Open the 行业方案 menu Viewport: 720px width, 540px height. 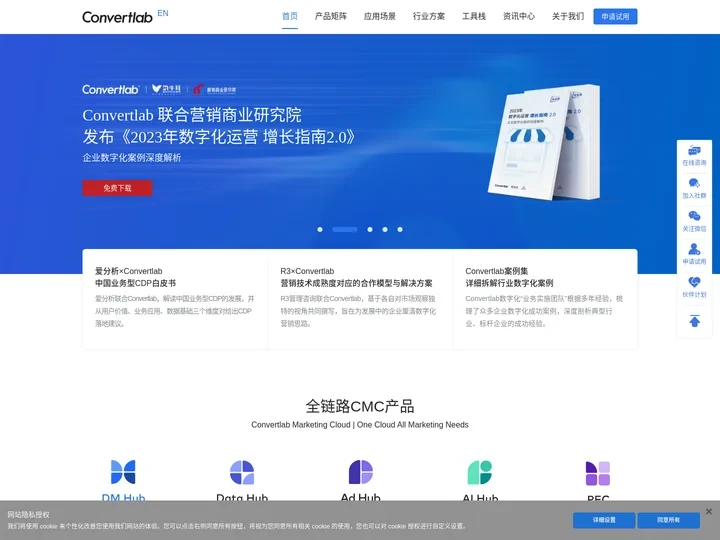(x=429, y=17)
